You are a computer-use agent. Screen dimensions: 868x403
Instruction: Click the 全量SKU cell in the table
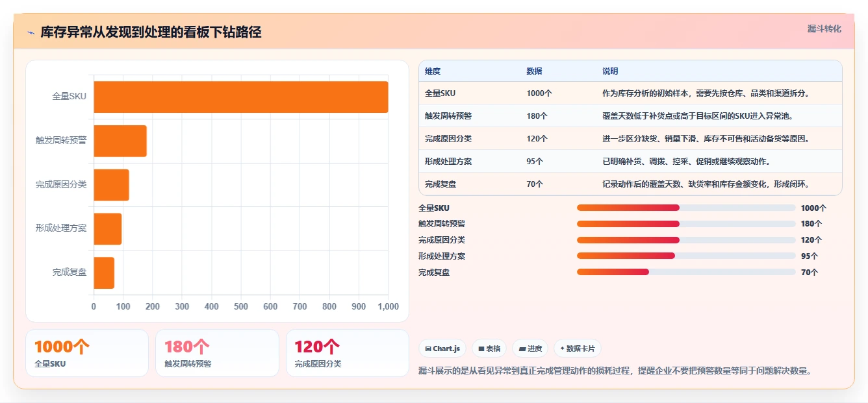[x=440, y=93]
